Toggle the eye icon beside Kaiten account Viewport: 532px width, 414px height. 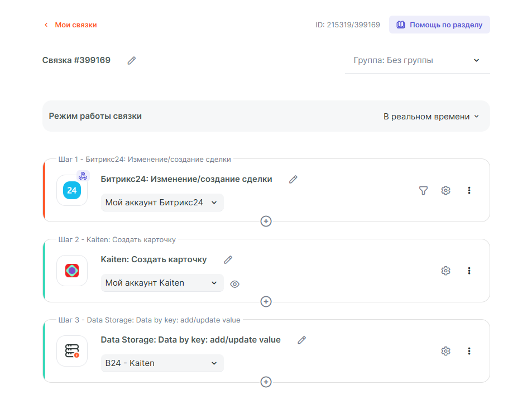tap(235, 284)
